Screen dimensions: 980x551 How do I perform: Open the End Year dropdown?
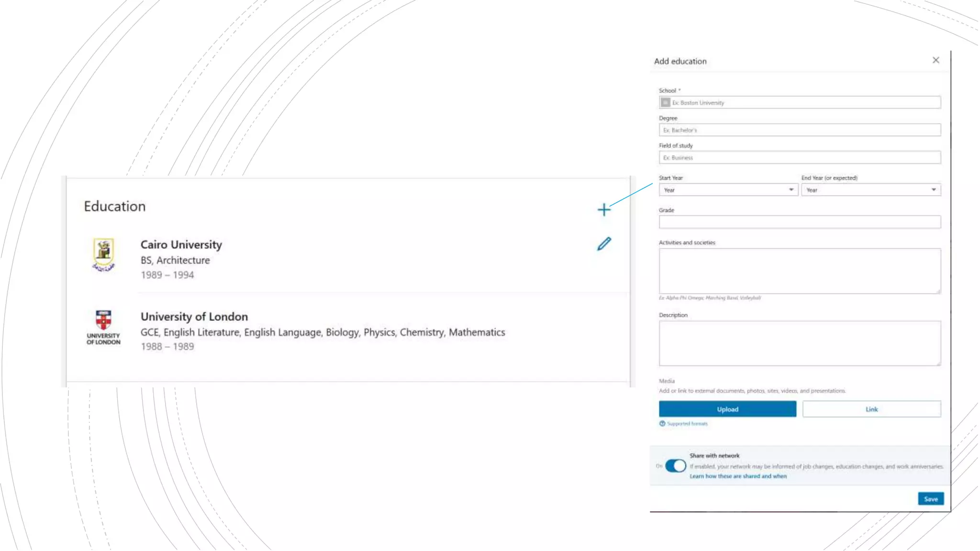point(870,190)
